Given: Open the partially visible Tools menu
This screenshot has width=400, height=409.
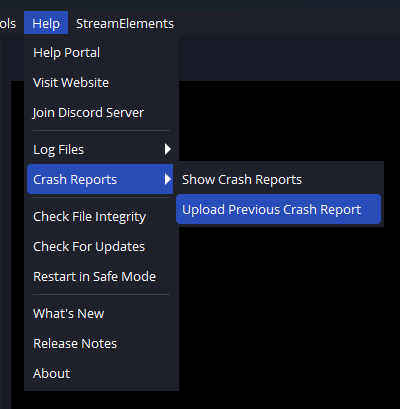Looking at the screenshot, I should click(8, 23).
